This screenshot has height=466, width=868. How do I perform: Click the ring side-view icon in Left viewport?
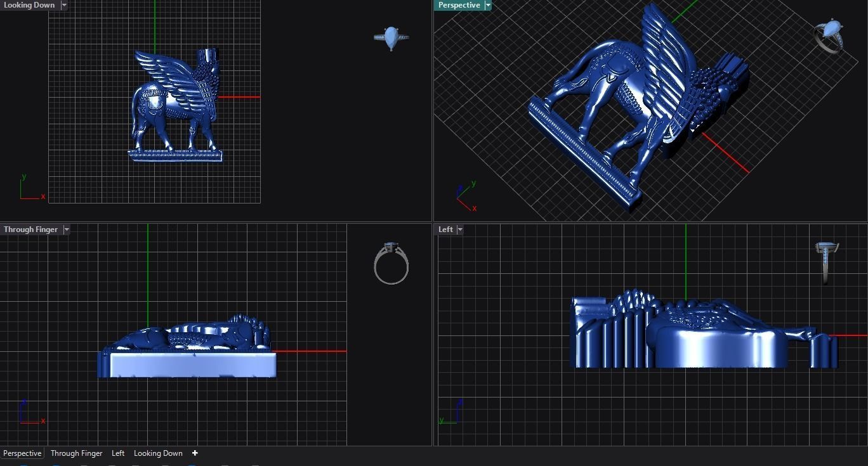pyautogui.click(x=827, y=262)
